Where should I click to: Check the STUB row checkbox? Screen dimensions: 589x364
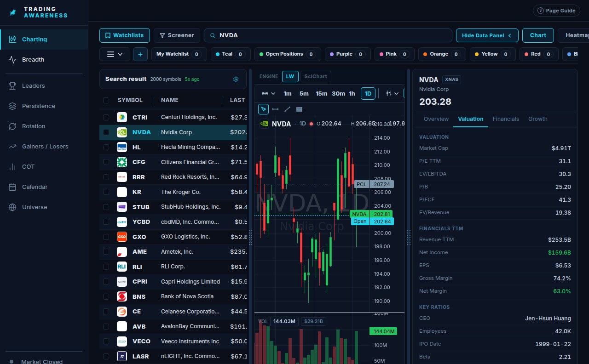coord(106,207)
